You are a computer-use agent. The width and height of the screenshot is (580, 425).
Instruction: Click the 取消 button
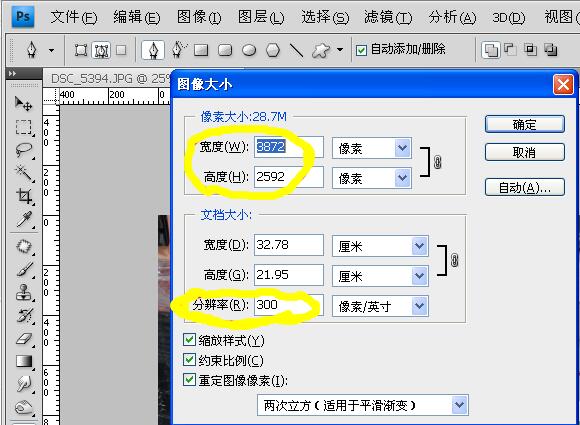[525, 152]
